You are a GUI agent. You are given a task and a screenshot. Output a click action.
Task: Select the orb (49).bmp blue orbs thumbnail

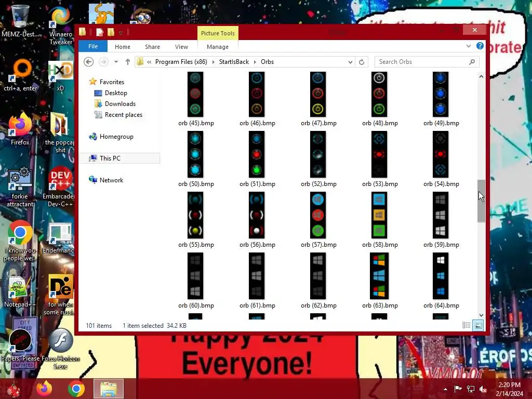point(441,94)
